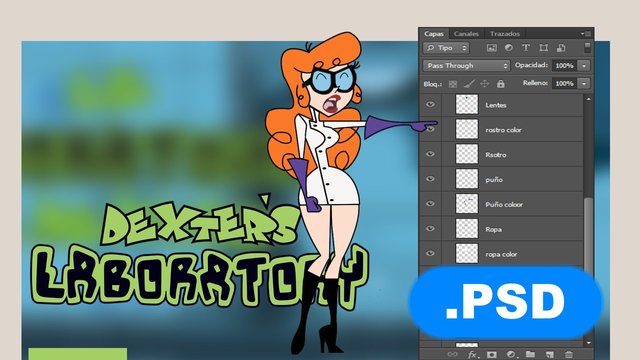Open the Opacidad slider arrow
Screen dimensions: 640x360
point(584,66)
